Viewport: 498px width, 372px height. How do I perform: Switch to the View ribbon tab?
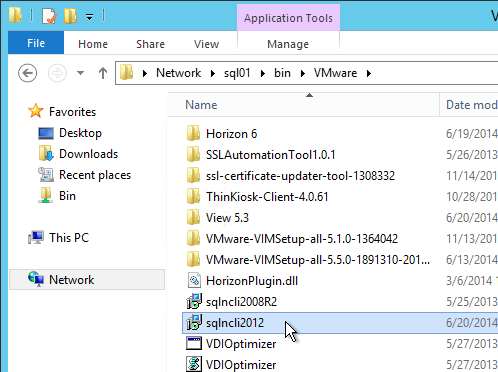(207, 44)
